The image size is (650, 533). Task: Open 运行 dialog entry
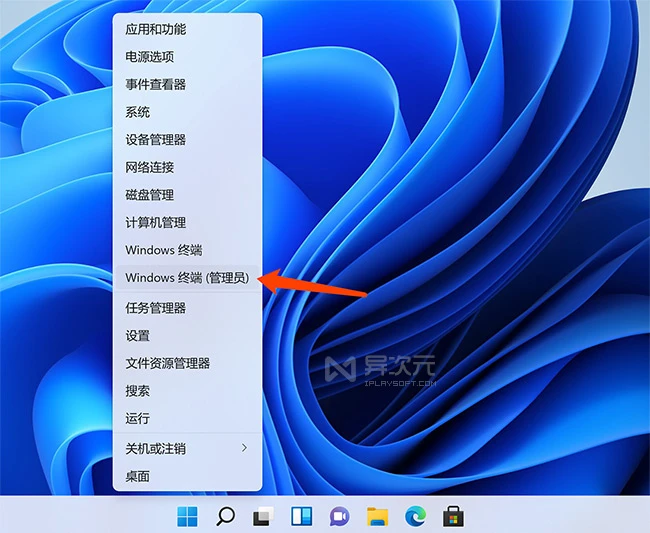click(x=187, y=419)
